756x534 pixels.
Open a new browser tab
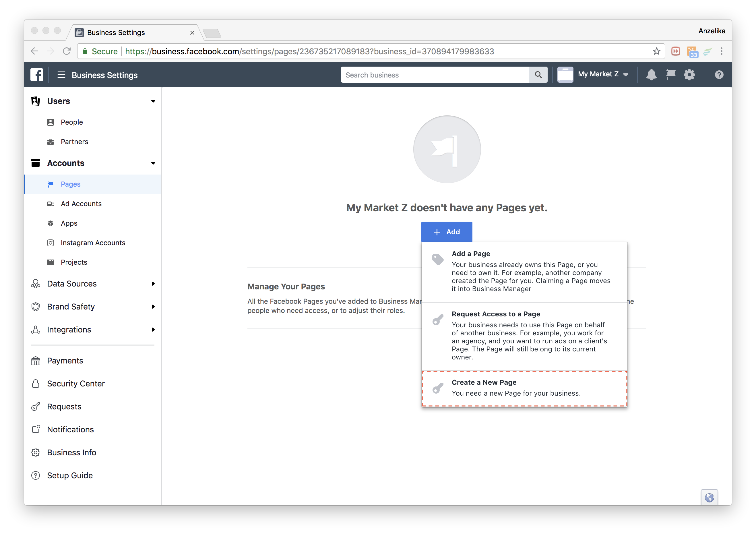[x=212, y=33]
